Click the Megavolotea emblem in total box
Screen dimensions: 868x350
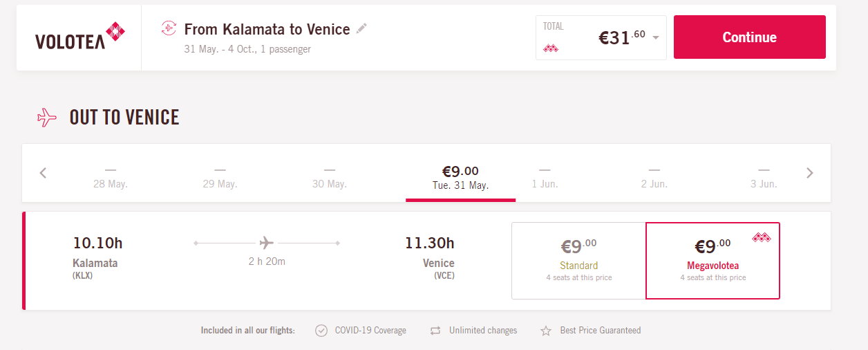[x=551, y=48]
